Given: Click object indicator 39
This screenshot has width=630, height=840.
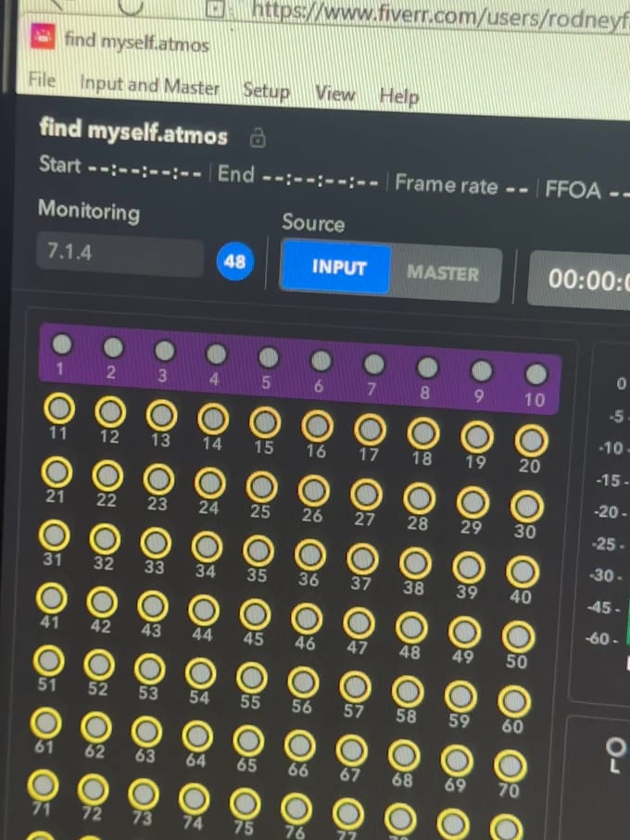Looking at the screenshot, I should click(469, 568).
